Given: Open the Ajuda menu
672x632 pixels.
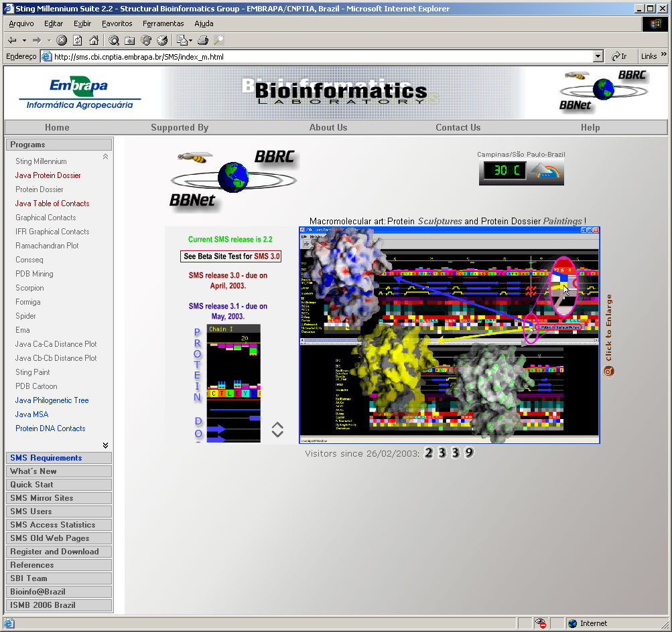Looking at the screenshot, I should 204,23.
